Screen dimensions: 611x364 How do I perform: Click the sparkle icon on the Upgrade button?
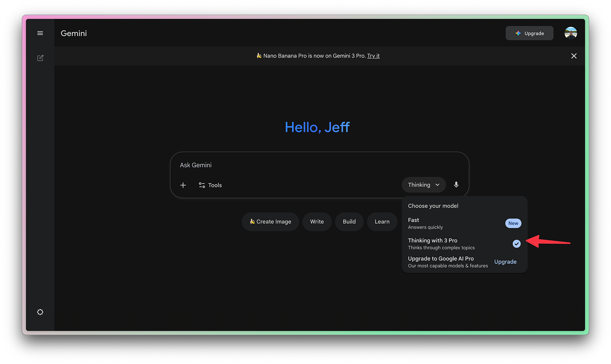517,33
